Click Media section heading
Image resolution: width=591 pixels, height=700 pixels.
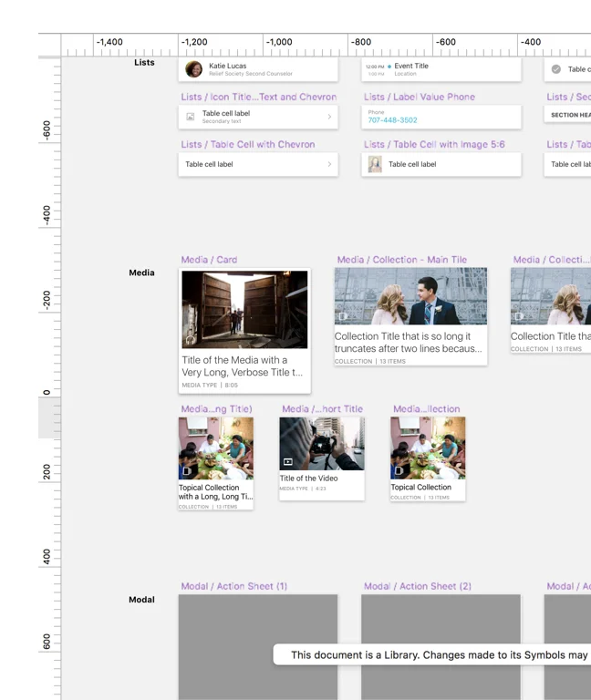click(x=141, y=273)
